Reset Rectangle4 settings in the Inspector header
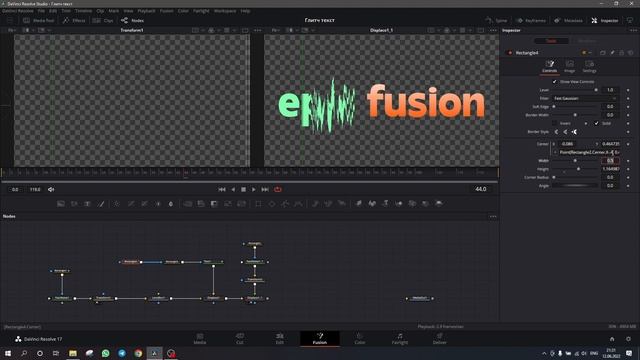This screenshot has height=360, width=640. [x=631, y=53]
